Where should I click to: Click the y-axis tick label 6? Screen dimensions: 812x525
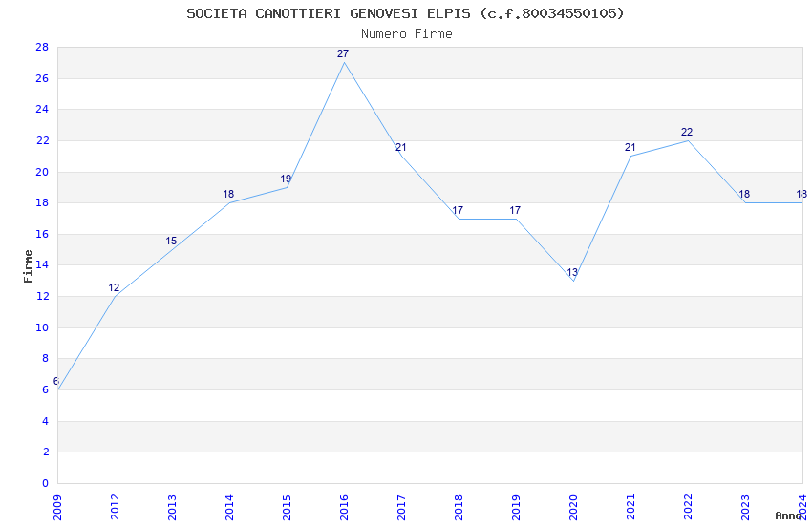[x=46, y=390]
